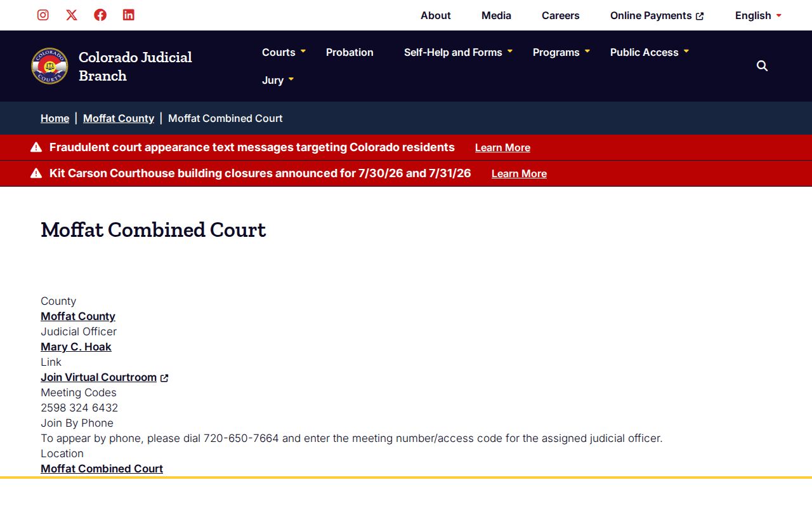
Task: Open the Probation menu item
Action: (350, 52)
